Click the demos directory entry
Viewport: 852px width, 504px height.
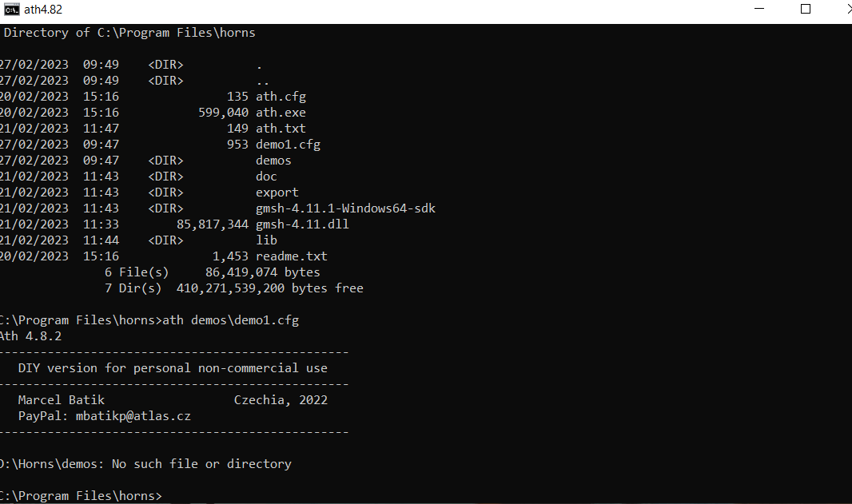tap(273, 161)
